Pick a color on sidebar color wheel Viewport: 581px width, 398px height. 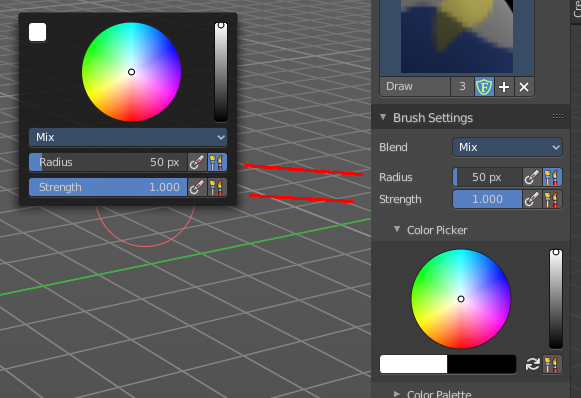tap(461, 299)
